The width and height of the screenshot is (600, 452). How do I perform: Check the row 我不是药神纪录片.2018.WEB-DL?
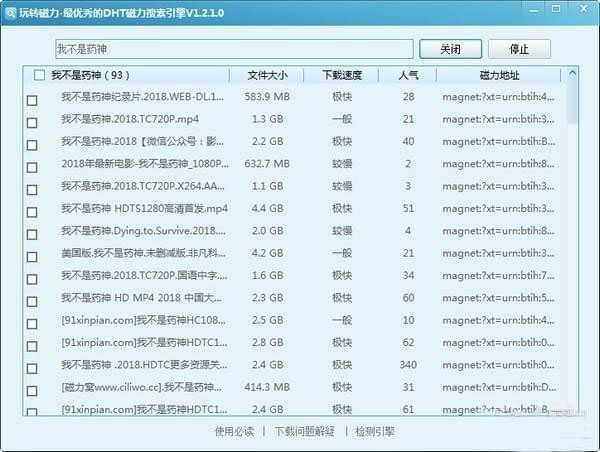coord(32,100)
